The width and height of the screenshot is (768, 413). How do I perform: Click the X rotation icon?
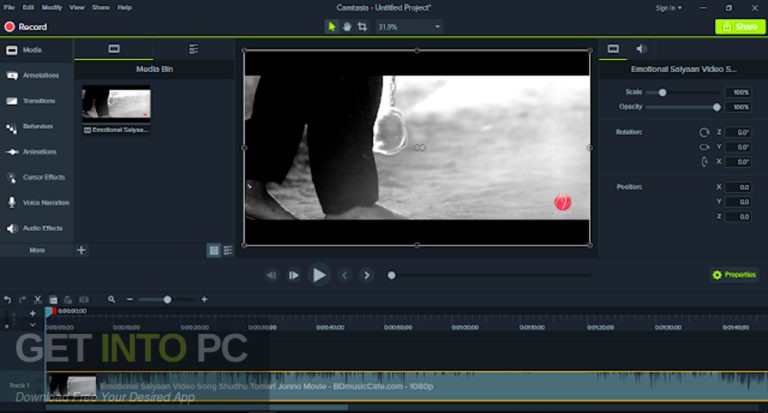point(704,162)
